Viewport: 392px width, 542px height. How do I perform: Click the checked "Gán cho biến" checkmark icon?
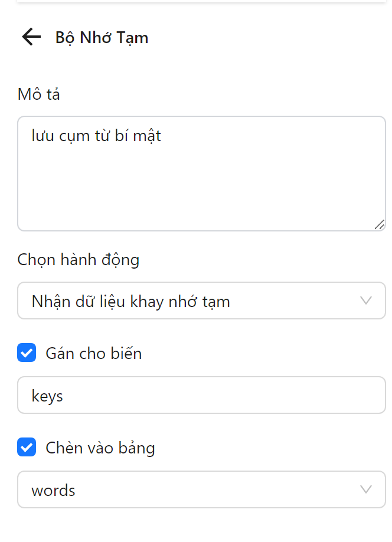click(x=27, y=352)
